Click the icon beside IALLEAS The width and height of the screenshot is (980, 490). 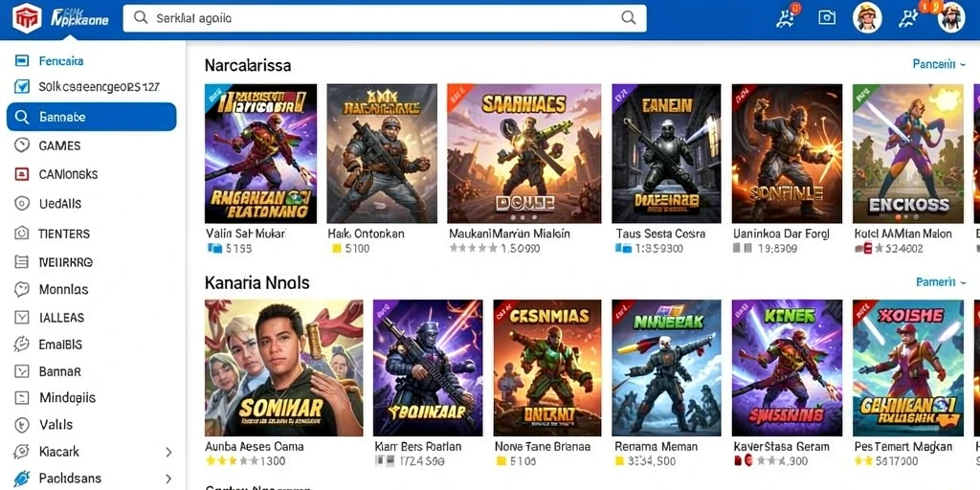[22, 317]
